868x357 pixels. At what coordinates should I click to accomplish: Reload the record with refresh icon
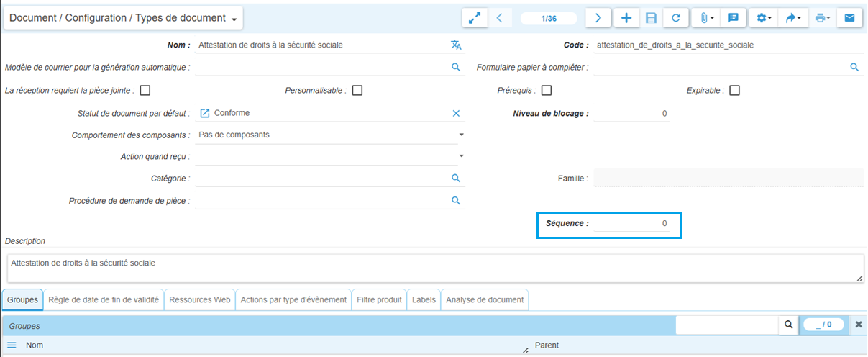(675, 18)
